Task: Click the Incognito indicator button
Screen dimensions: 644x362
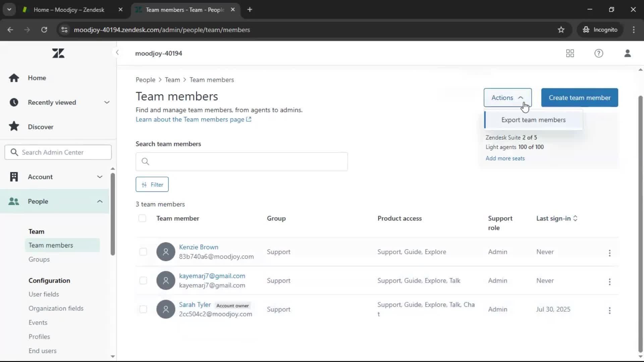Action: [x=600, y=30]
